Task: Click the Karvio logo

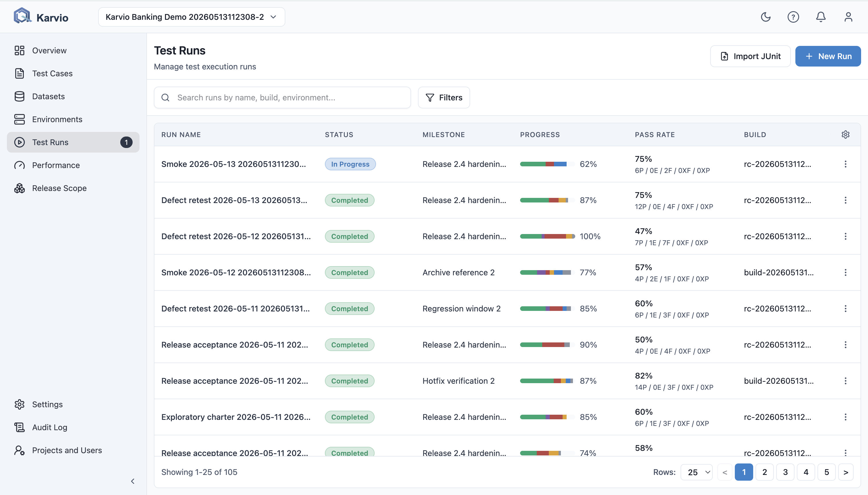Action: tap(41, 17)
